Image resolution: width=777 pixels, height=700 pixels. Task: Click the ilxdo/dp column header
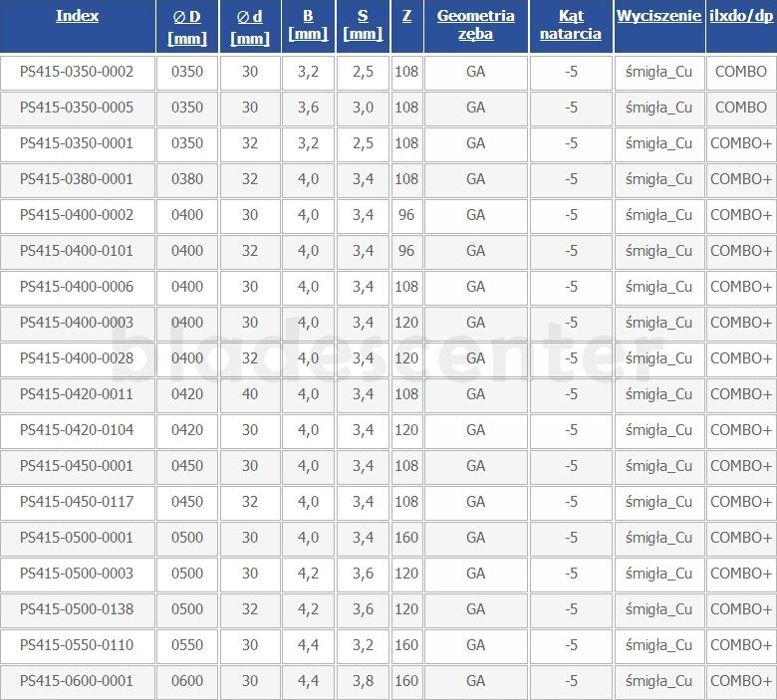(741, 16)
